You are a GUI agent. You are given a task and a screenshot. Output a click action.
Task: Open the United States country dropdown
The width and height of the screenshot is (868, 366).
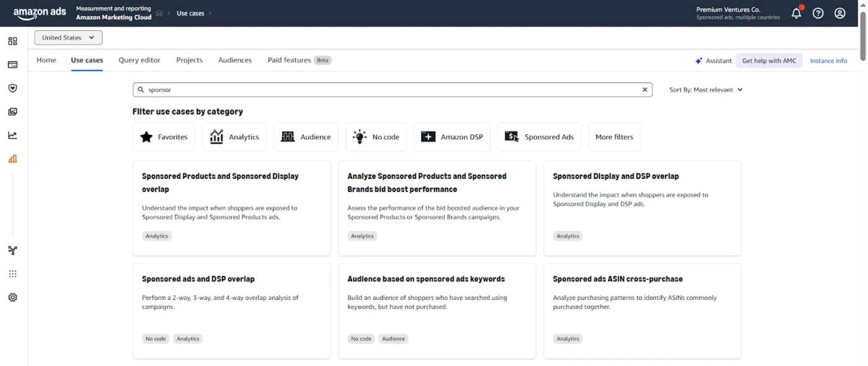[68, 38]
